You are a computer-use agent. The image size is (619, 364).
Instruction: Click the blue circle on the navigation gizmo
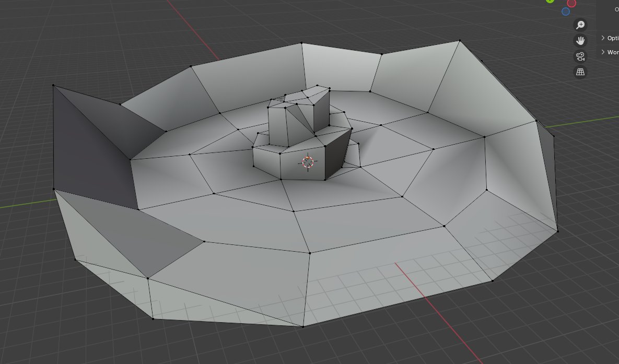tap(565, 11)
